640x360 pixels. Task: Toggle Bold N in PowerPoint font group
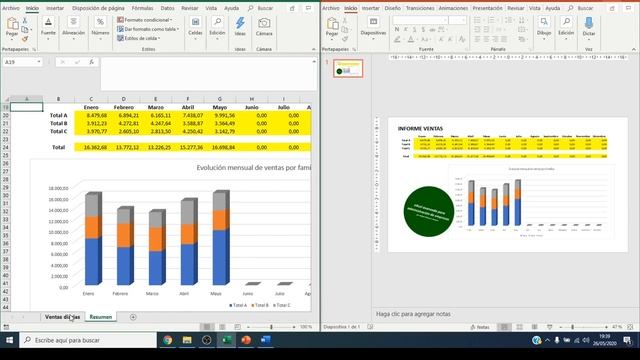click(397, 30)
